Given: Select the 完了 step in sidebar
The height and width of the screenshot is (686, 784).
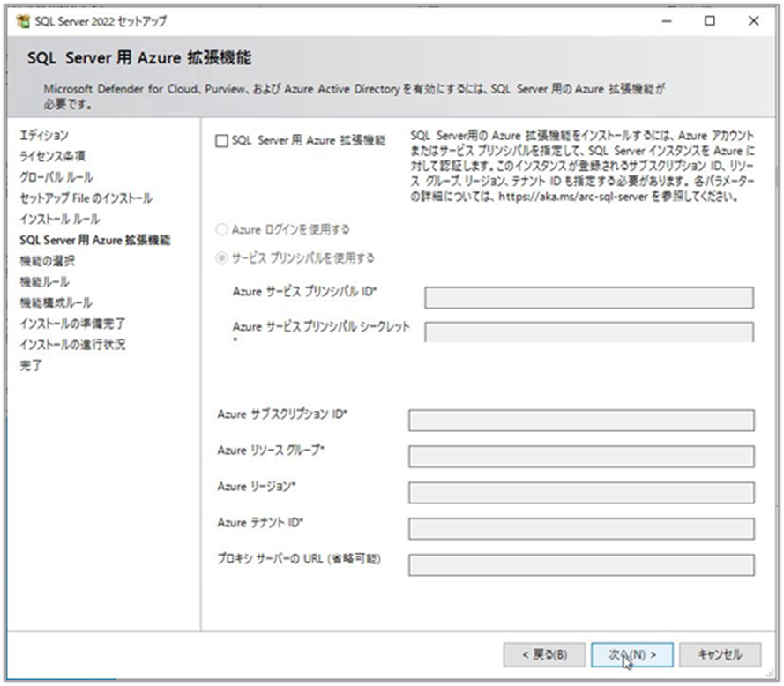Looking at the screenshot, I should coord(31,366).
